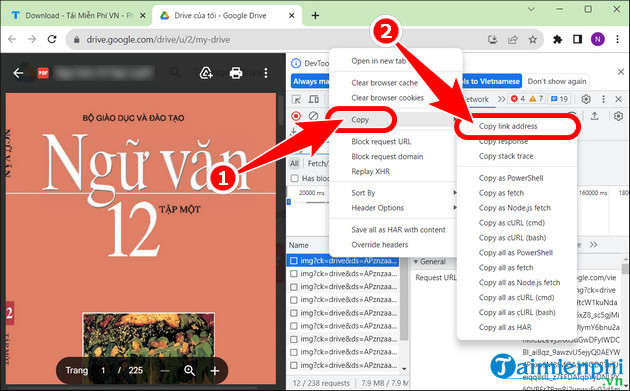This screenshot has width=630, height=391.
Task: Open a new browser tab with plus
Action: pyautogui.click(x=315, y=15)
